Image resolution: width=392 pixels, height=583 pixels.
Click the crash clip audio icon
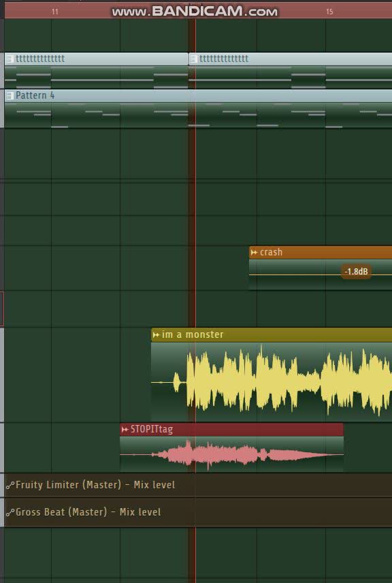tap(254, 253)
